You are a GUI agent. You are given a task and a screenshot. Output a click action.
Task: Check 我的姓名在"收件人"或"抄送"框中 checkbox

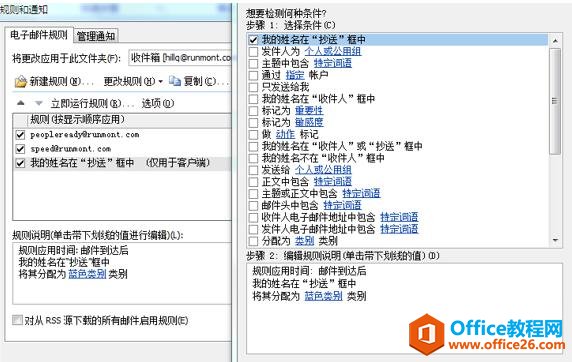coord(253,146)
